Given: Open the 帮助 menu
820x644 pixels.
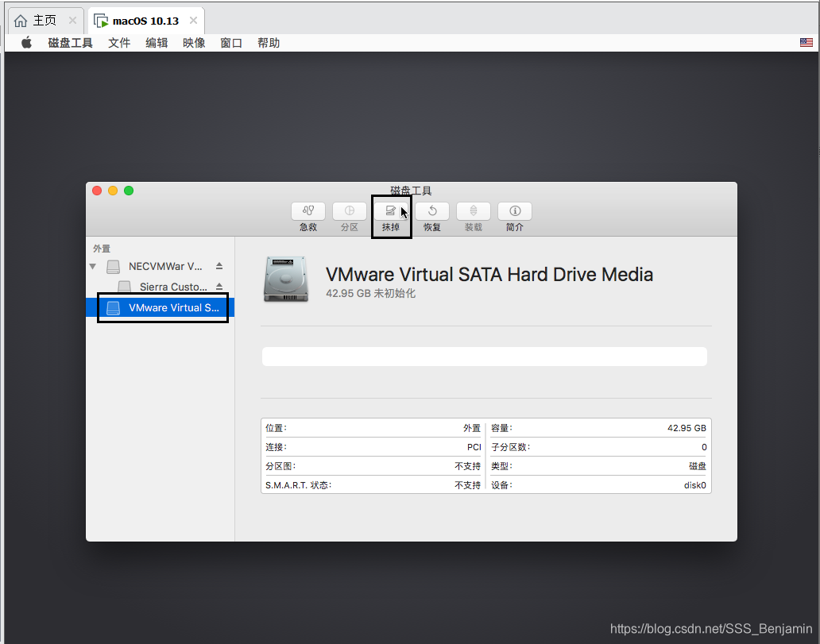Looking at the screenshot, I should pyautogui.click(x=269, y=43).
